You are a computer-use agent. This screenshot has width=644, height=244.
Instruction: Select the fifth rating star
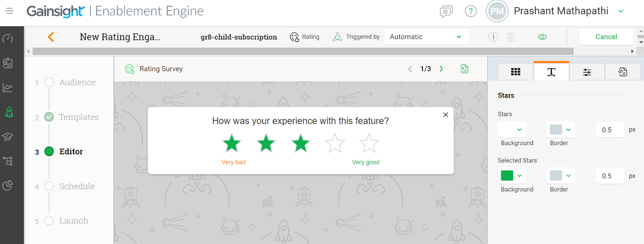pos(369,143)
